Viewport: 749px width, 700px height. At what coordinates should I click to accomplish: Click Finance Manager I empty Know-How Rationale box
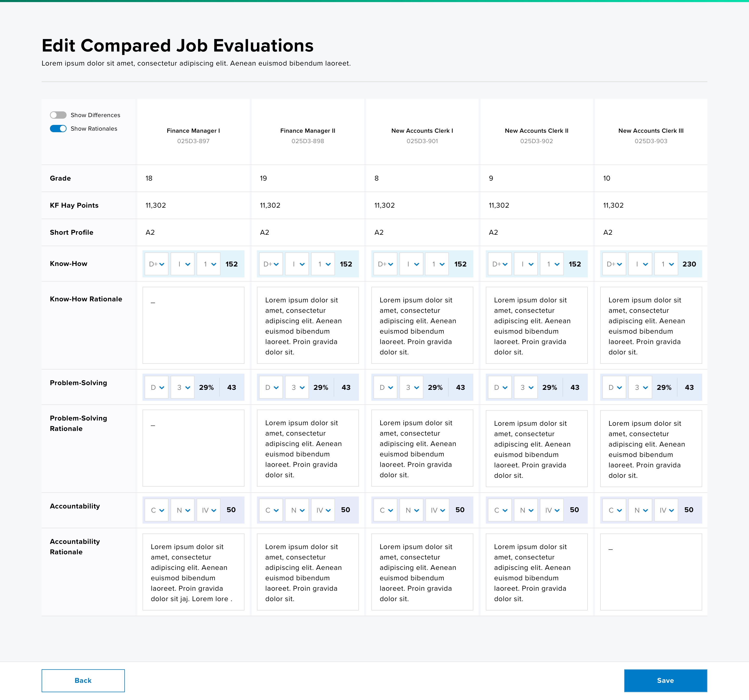point(193,325)
